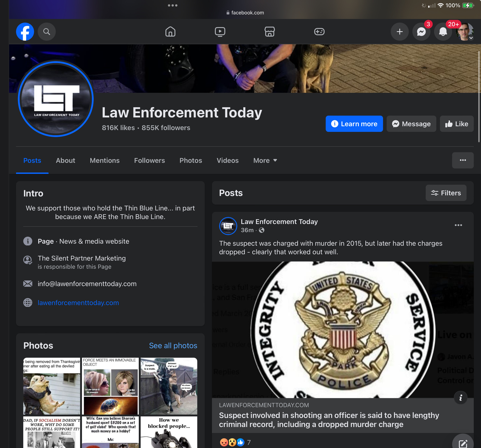Switch to the Photos tab
481x448 pixels.
click(191, 161)
